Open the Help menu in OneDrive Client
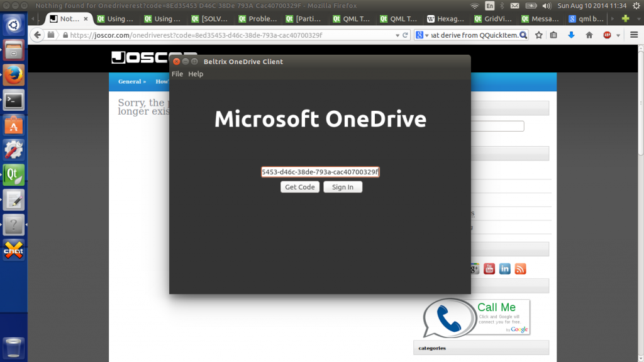The height and width of the screenshot is (362, 644). (x=196, y=74)
